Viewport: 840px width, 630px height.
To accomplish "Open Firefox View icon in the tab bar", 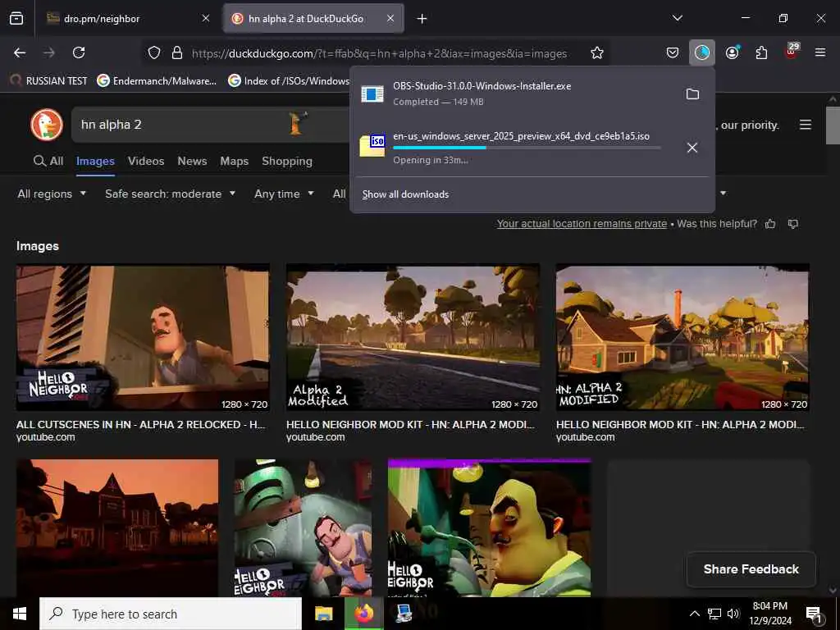I will click(x=16, y=19).
